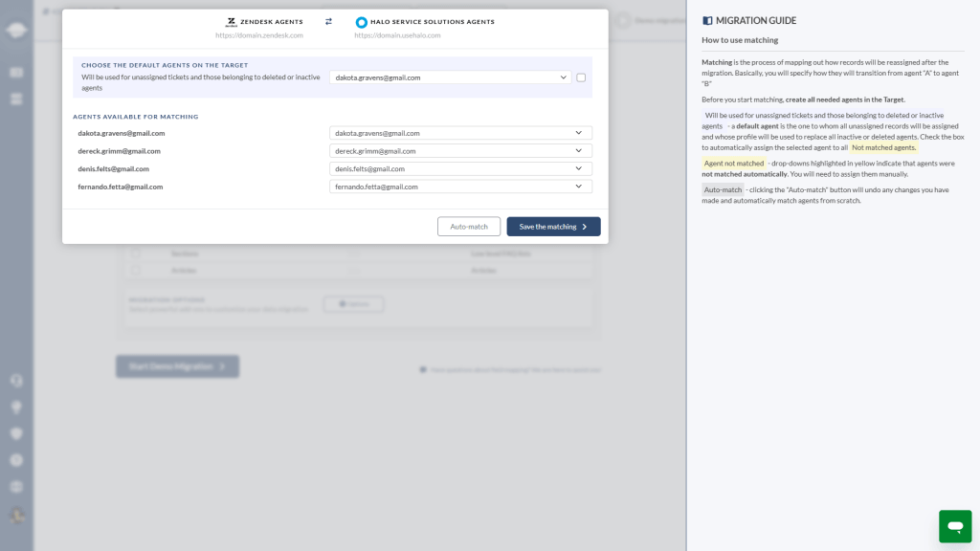Click the Migration Guide title
The width and height of the screenshot is (980, 551).
click(x=756, y=21)
